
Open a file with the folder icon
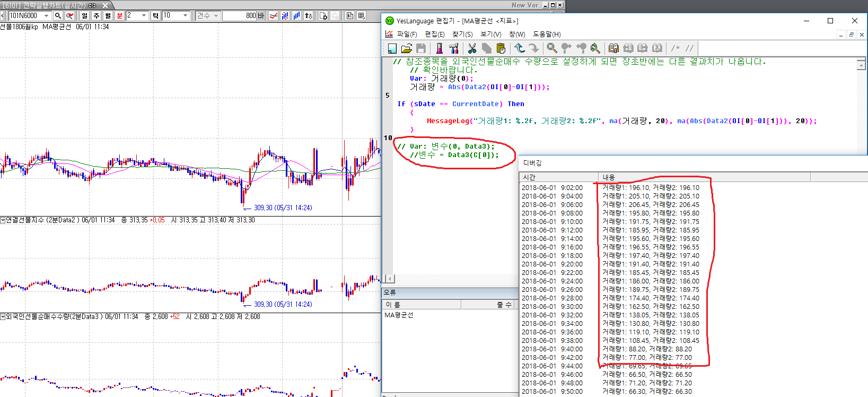coord(407,48)
